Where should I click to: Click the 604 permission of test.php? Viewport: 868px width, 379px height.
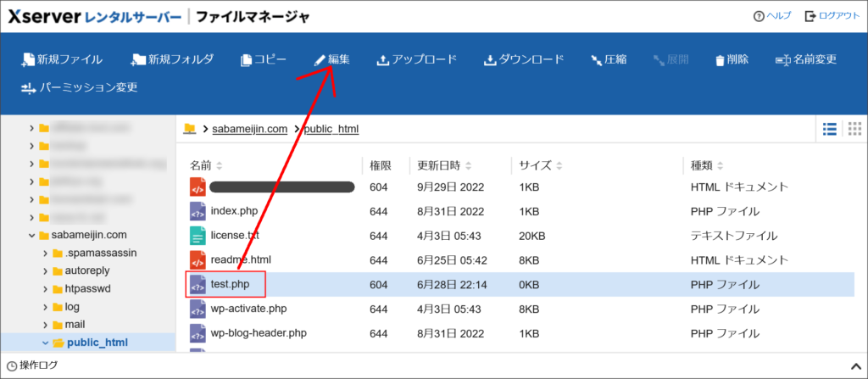point(379,285)
